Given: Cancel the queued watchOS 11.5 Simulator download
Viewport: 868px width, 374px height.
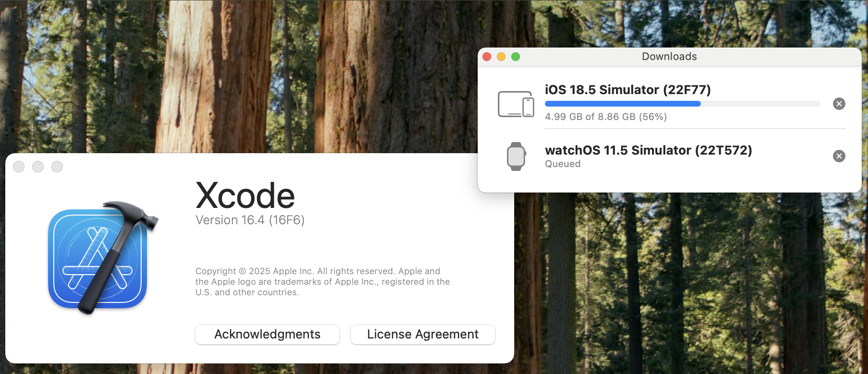Looking at the screenshot, I should pos(839,156).
